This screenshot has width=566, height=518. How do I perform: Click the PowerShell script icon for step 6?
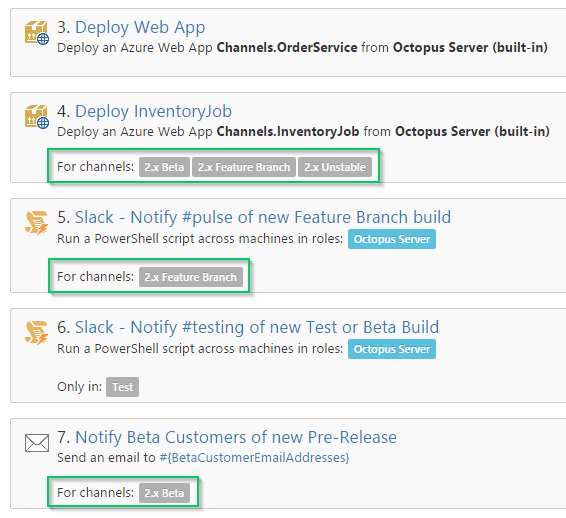(x=36, y=333)
